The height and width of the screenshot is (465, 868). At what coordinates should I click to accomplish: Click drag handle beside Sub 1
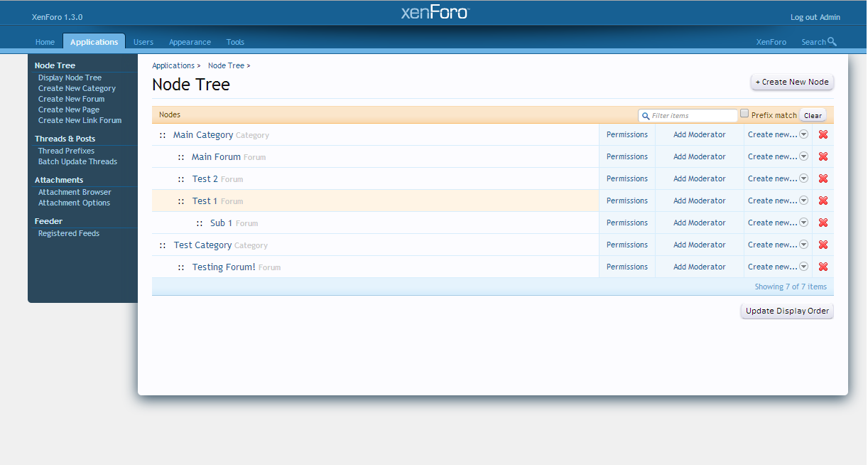(200, 223)
